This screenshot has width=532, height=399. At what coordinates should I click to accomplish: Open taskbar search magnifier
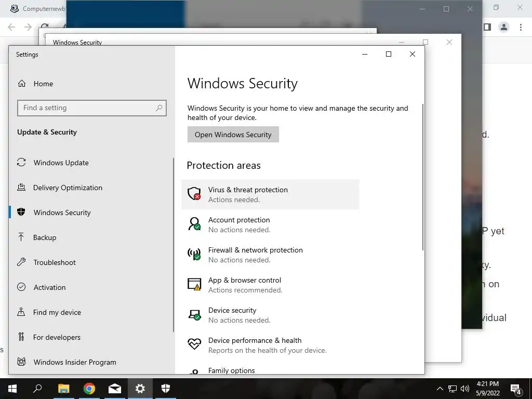click(37, 389)
